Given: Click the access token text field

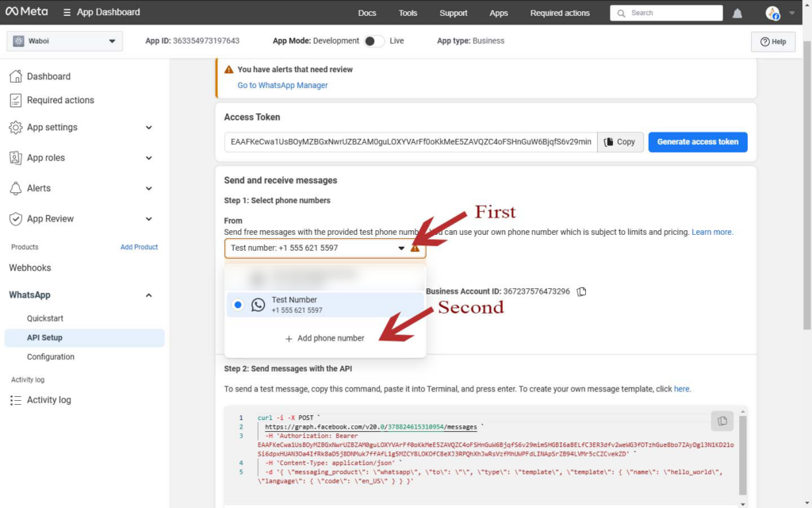Looking at the screenshot, I should tap(411, 142).
